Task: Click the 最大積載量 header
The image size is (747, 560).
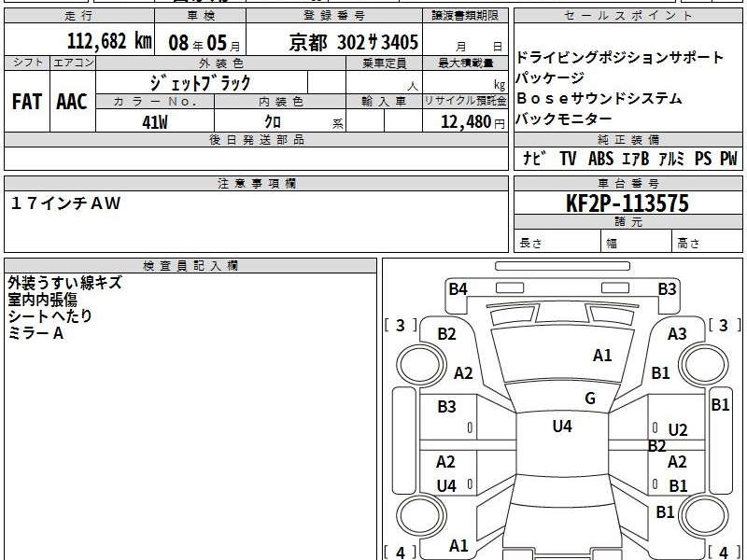Action: [x=465, y=63]
